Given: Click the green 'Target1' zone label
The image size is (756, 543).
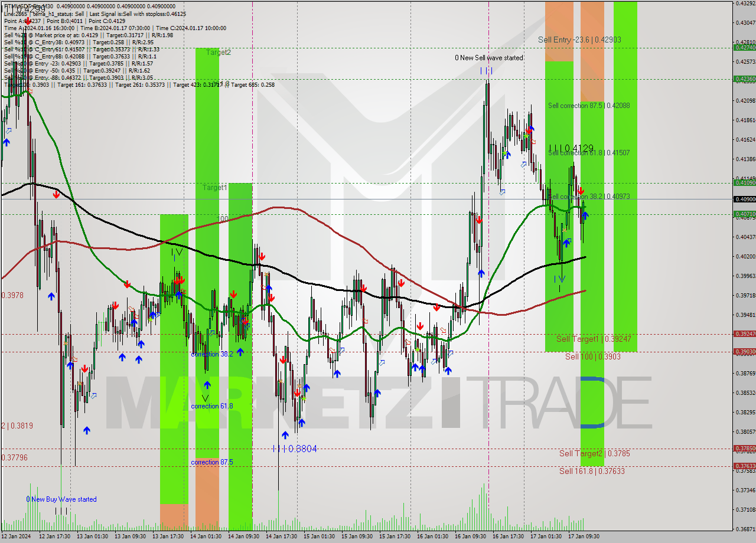Looking at the screenshot, I should pos(215,188).
